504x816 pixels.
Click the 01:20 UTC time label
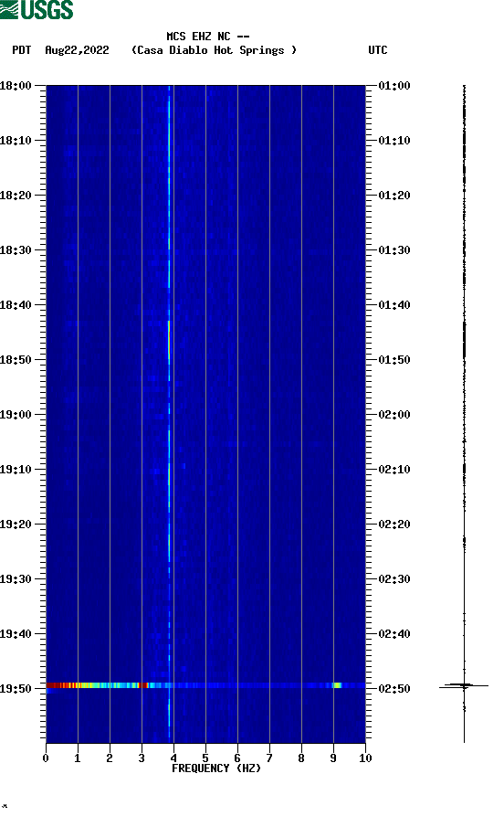coord(394,196)
